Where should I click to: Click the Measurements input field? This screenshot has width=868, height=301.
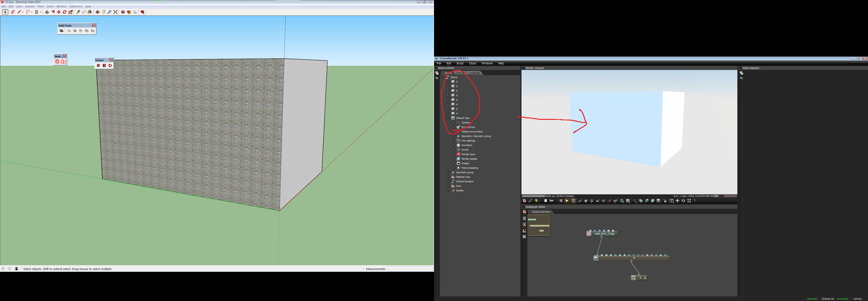click(x=410, y=269)
